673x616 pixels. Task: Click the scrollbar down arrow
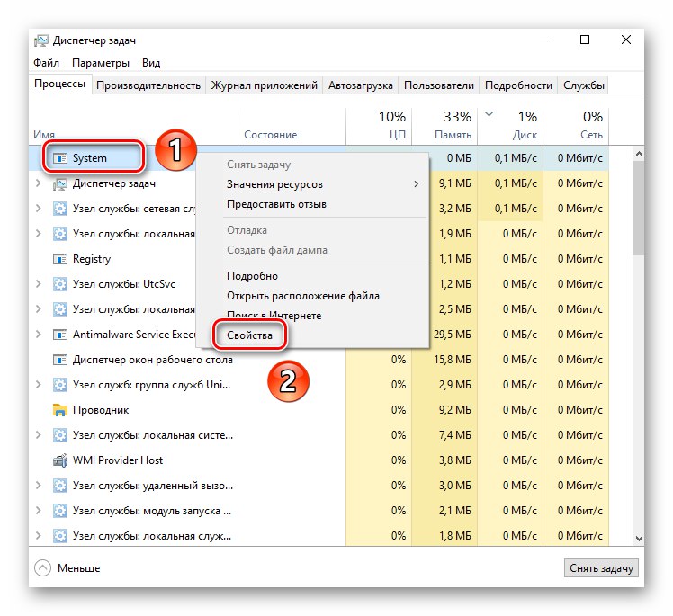click(639, 539)
